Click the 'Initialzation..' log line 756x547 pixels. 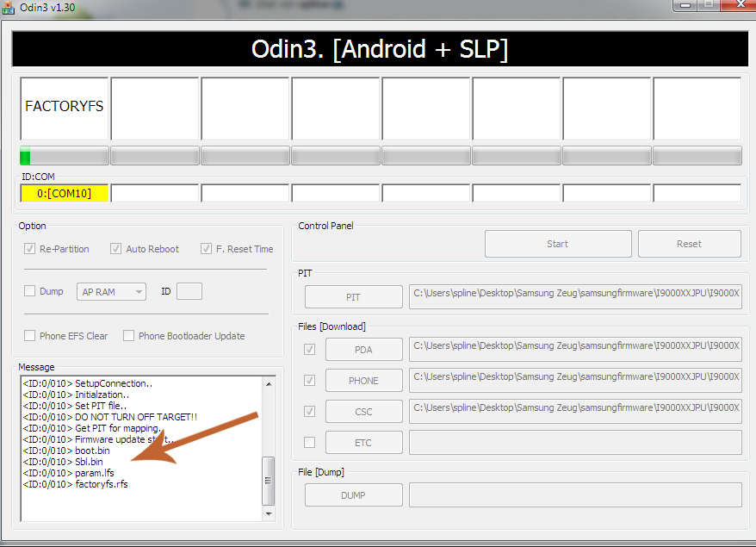(x=76, y=395)
